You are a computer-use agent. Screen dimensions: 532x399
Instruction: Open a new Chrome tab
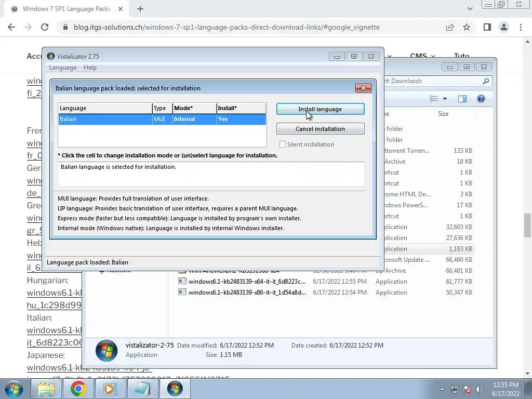[140, 9]
